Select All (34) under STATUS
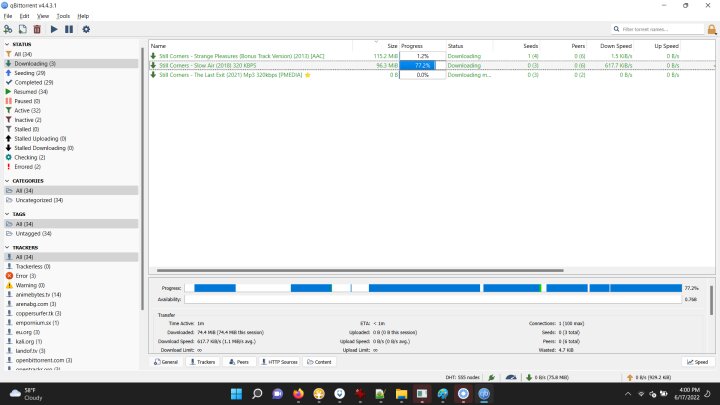The image size is (720, 405). 71,54
